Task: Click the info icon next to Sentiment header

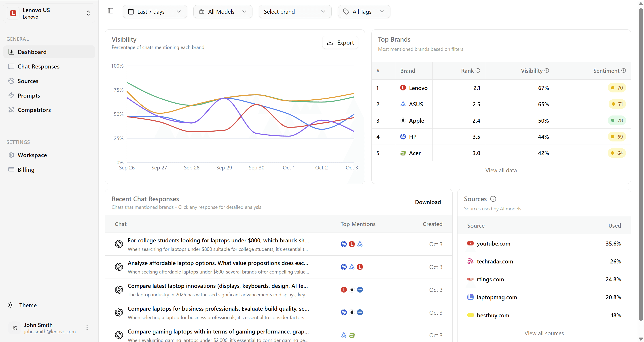Action: click(623, 70)
